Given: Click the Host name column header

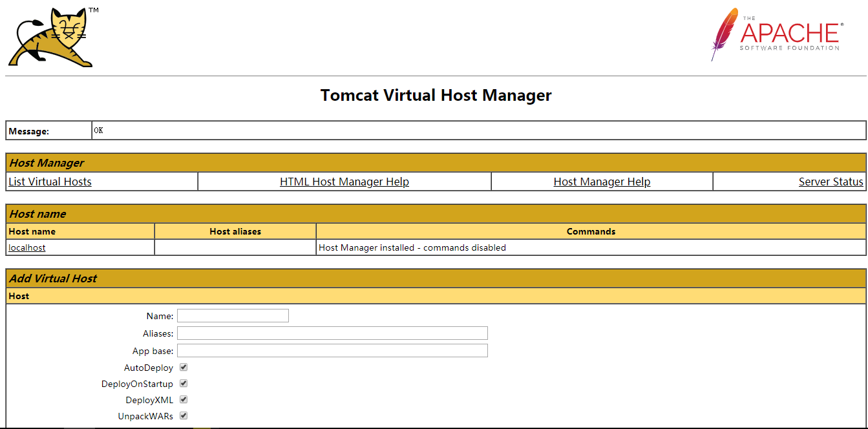Looking at the screenshot, I should click(x=81, y=231).
